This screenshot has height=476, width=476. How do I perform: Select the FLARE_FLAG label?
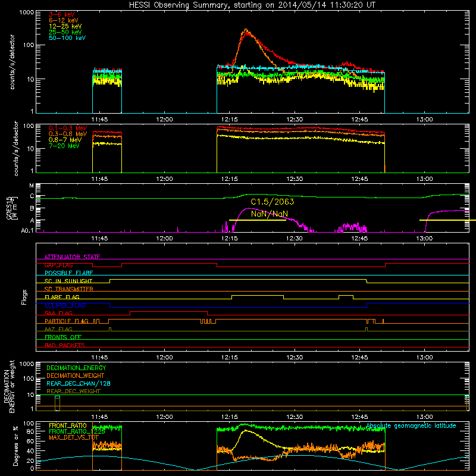click(62, 297)
